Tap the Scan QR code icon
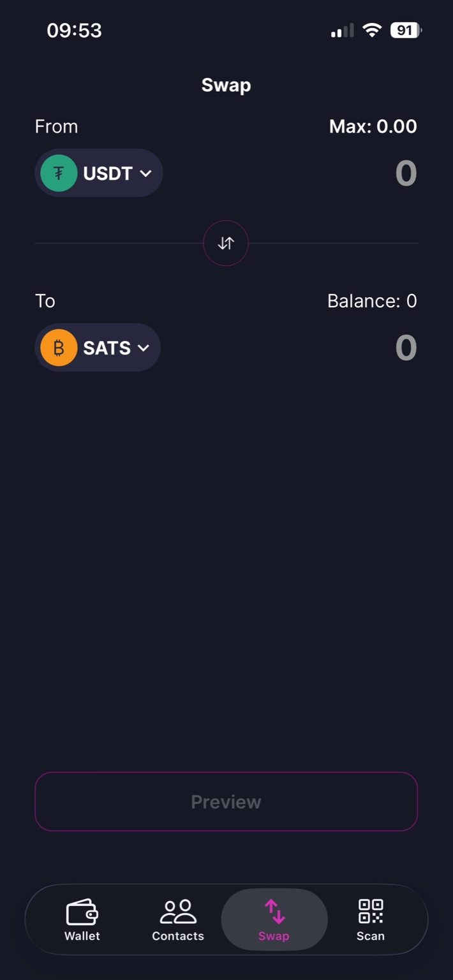 click(371, 911)
